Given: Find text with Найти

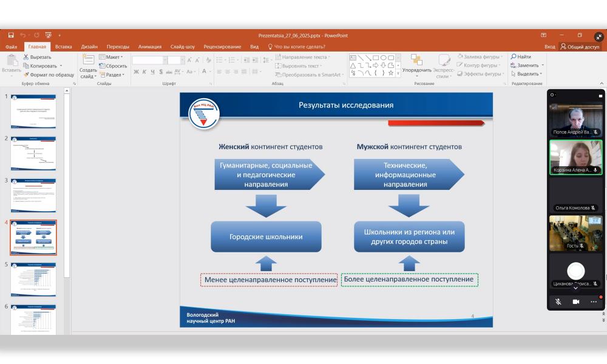Looking at the screenshot, I should [521, 56].
